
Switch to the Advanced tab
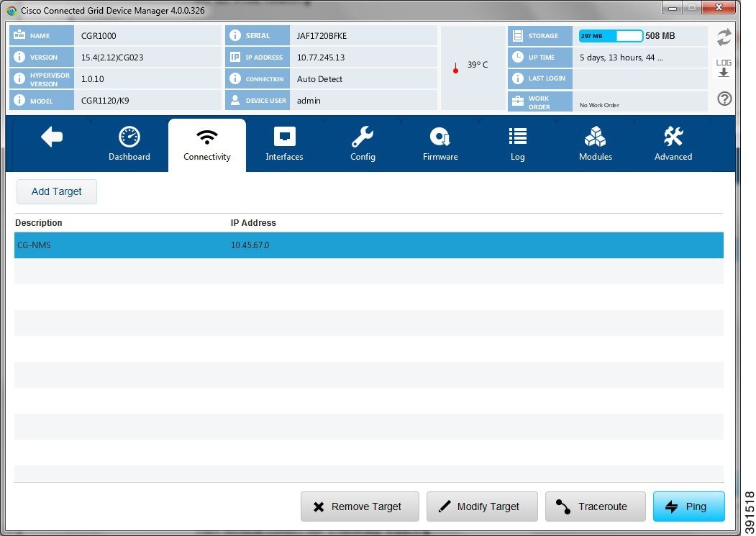(673, 144)
